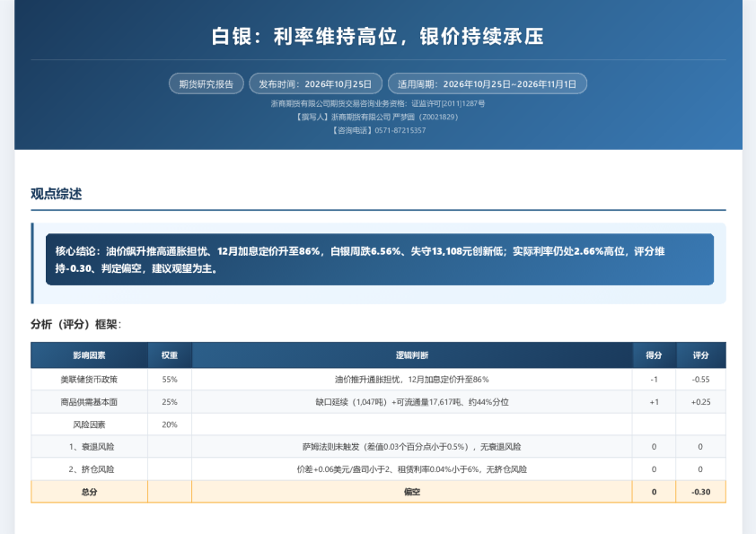This screenshot has height=534, width=756.
Task: Click the 20% weight cell
Action: 170,425
